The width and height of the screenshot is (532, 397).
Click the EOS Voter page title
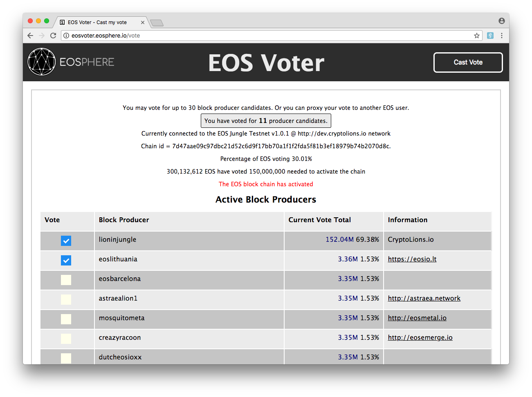pyautogui.click(x=266, y=63)
